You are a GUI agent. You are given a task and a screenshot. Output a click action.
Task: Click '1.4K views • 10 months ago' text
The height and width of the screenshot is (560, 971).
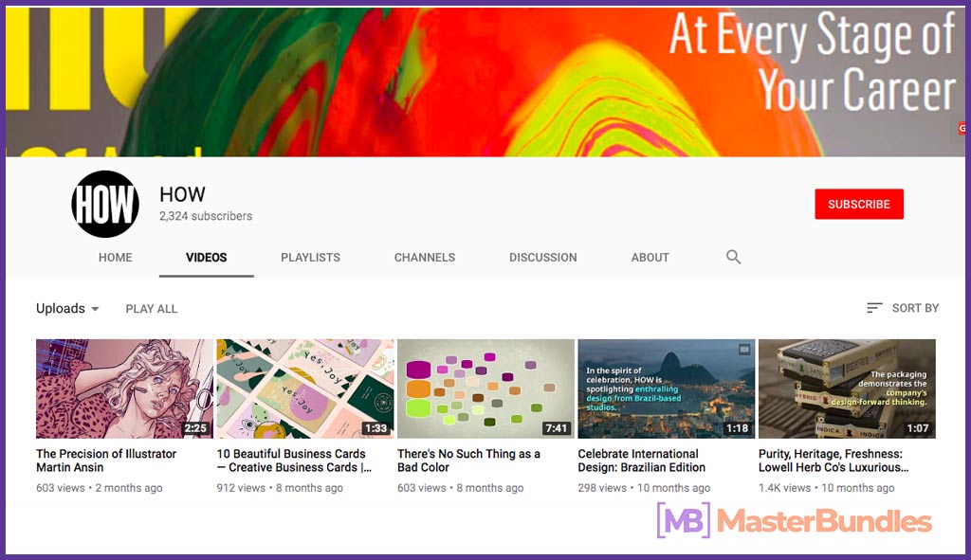tap(827, 488)
